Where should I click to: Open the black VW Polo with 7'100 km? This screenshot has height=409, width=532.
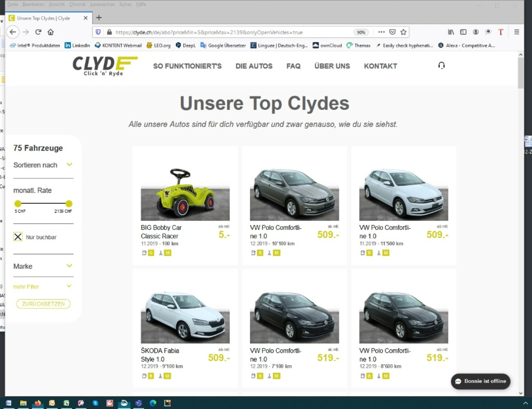click(x=294, y=317)
